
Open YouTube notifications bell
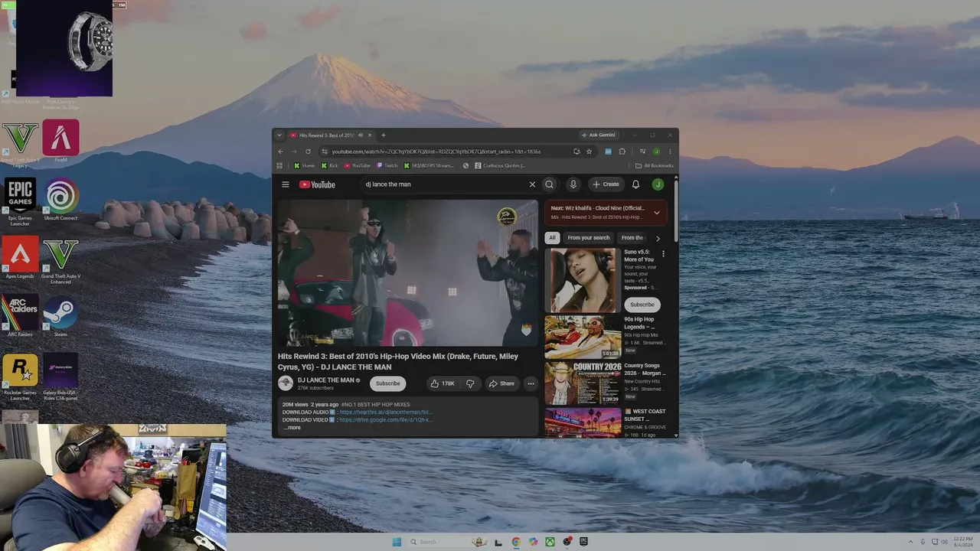click(635, 184)
